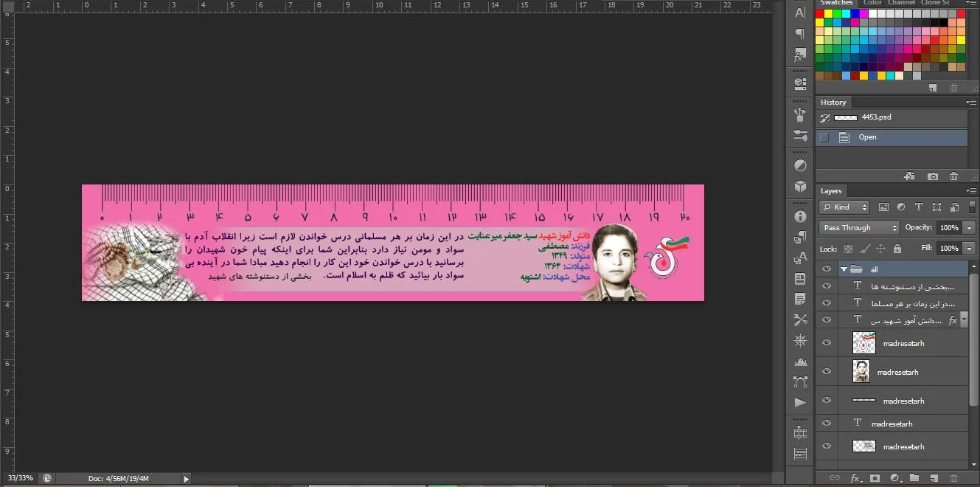Open the Navigator ship-wheel panel icon
Viewport: 980px width, 487px height.
(x=800, y=340)
